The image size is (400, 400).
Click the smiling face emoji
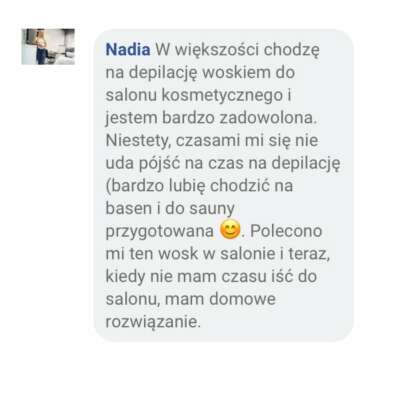coord(230,231)
